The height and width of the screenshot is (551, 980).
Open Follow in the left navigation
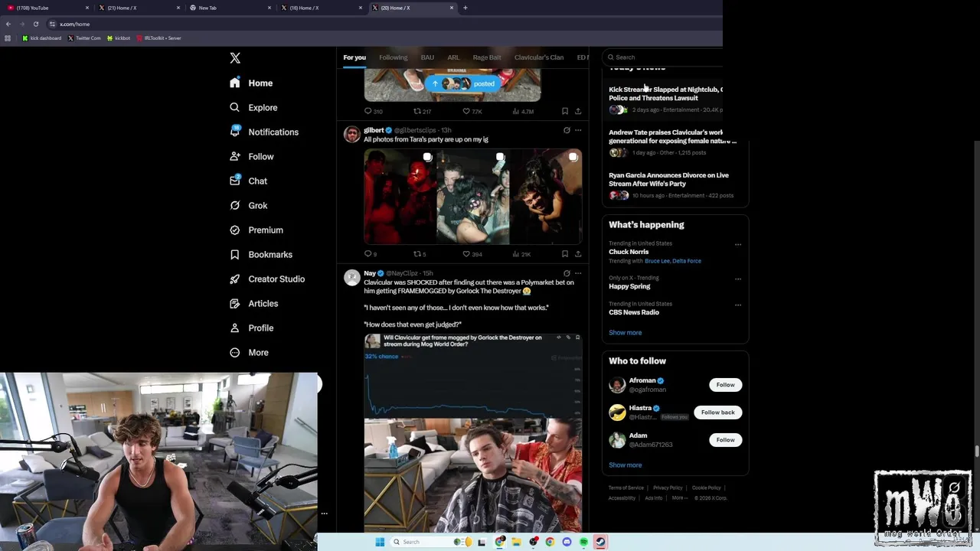coord(251,157)
